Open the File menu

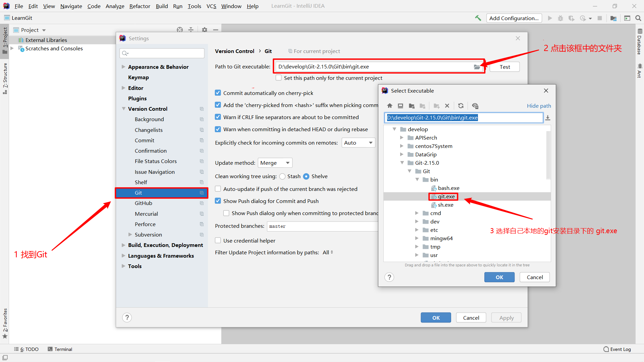(19, 6)
